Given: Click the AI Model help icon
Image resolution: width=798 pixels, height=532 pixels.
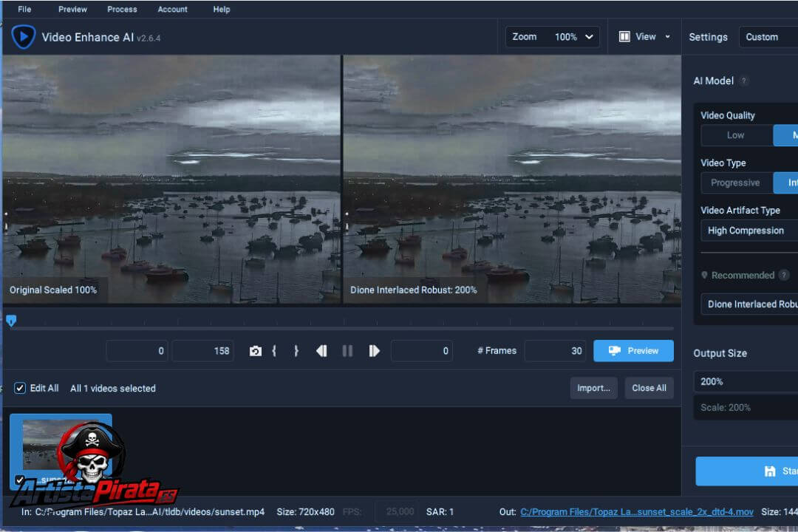Looking at the screenshot, I should pos(743,81).
